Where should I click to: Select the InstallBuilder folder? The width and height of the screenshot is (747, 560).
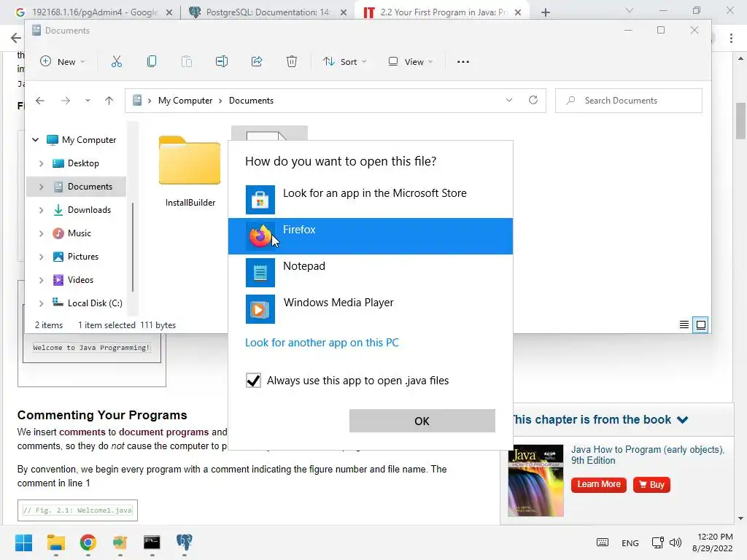(x=190, y=171)
